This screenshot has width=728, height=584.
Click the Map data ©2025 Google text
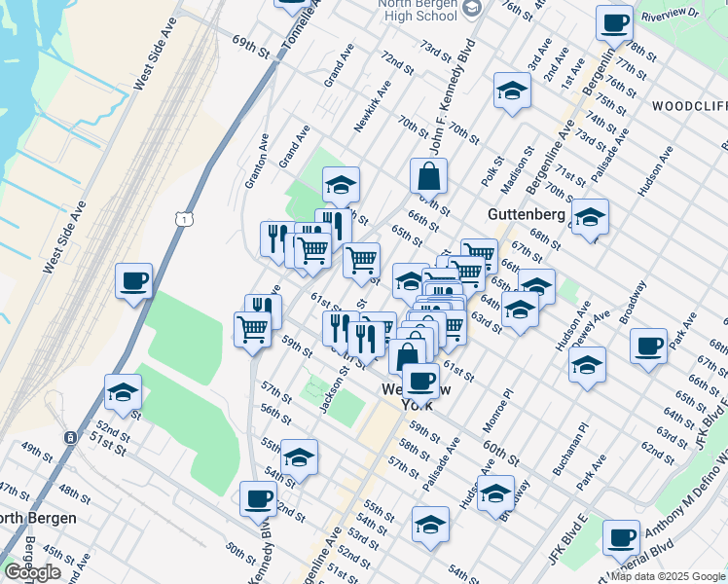pos(669,576)
